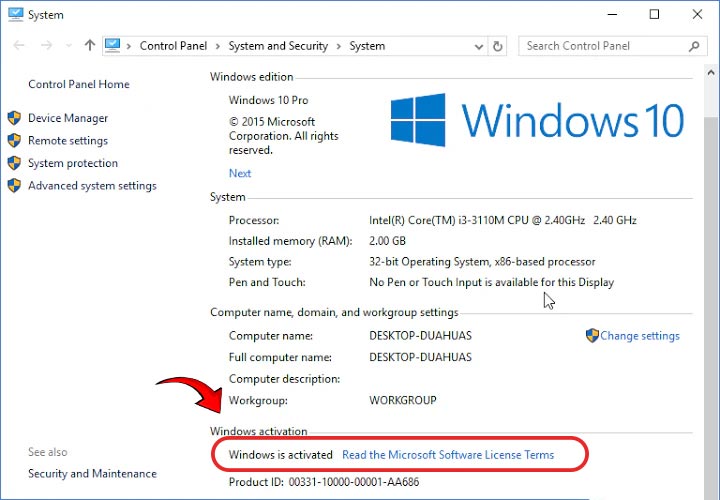Open Remote settings link
Screen dimensions: 720x500
click(68, 140)
